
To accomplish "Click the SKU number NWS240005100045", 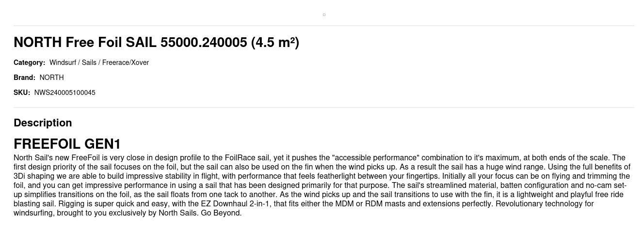I will 64,93.
